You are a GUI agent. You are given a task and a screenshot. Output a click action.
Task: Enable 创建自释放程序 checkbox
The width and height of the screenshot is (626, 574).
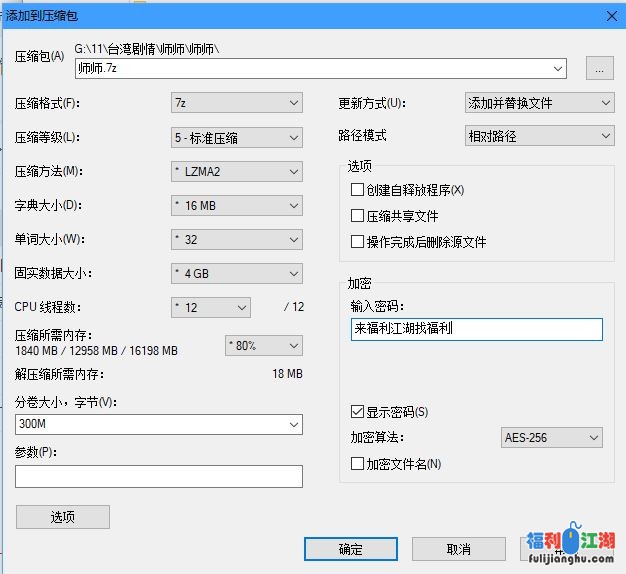(x=357, y=190)
